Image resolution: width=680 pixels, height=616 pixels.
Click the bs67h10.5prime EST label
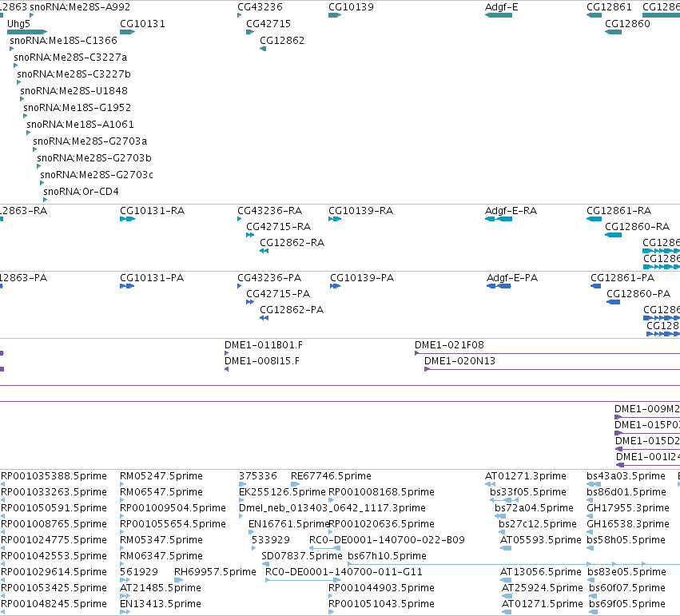(388, 556)
